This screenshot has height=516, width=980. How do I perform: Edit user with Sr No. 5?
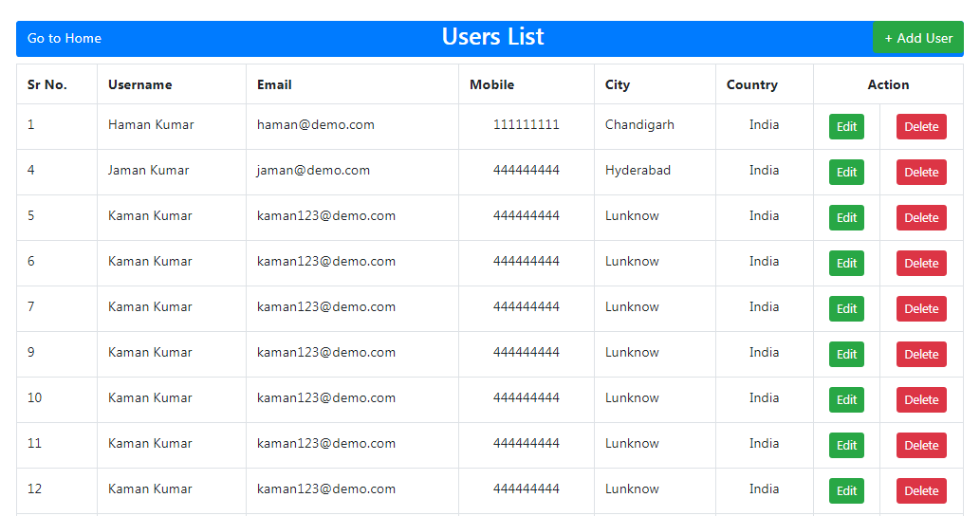tap(846, 218)
